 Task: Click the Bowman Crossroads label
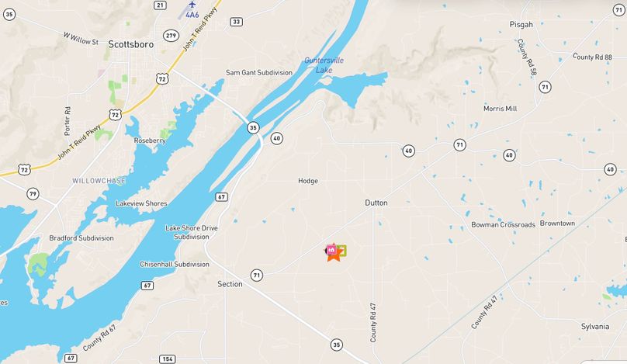tap(503, 225)
